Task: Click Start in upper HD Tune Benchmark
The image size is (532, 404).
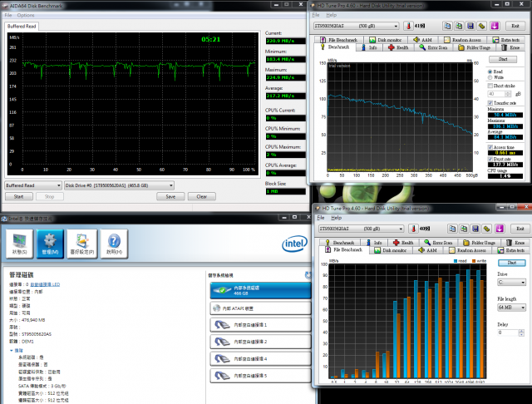Action: coord(503,59)
